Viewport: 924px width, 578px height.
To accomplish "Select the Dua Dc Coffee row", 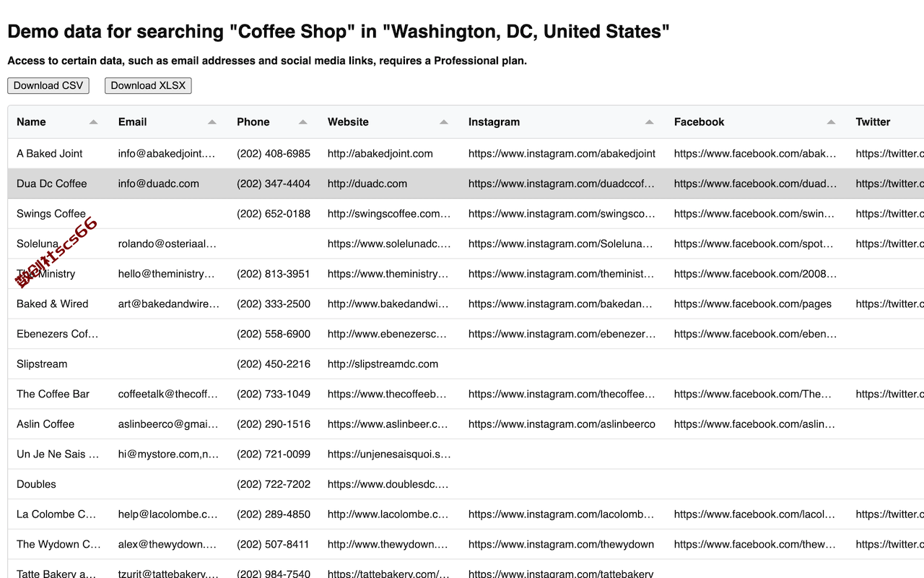I will tap(466, 184).
